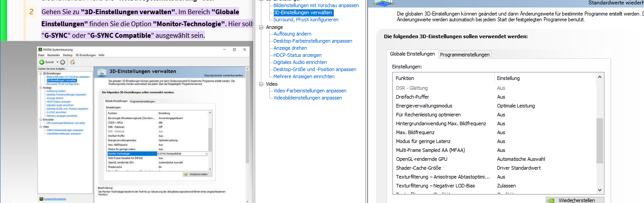Image resolution: width=644 pixels, height=203 pixels.
Task: Select the large Energieverwaltungsmodus row
Action: 494,106
